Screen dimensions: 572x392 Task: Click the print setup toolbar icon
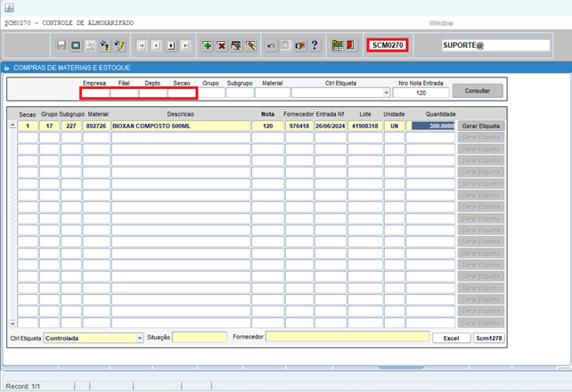pyautogui.click(x=91, y=45)
